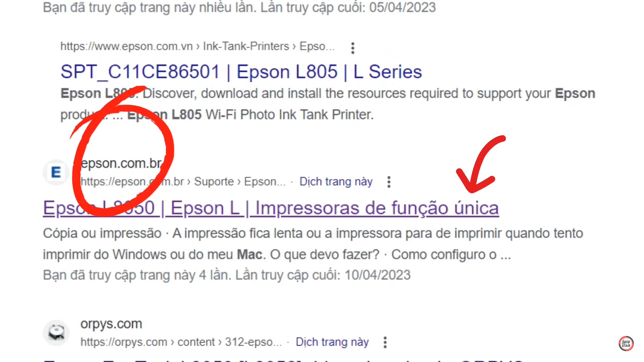
Task: Open three-dot menu beside epson.com.br result
Action: (389, 182)
